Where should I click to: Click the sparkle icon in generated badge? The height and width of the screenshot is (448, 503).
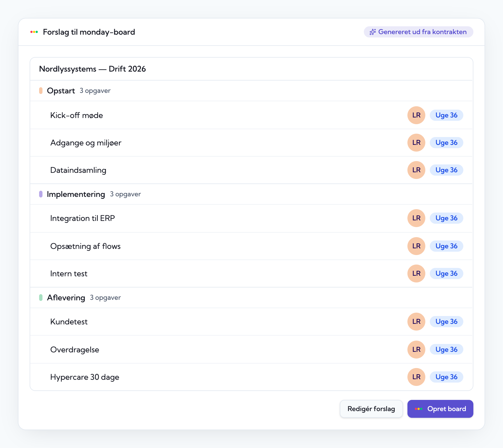pyautogui.click(x=372, y=32)
